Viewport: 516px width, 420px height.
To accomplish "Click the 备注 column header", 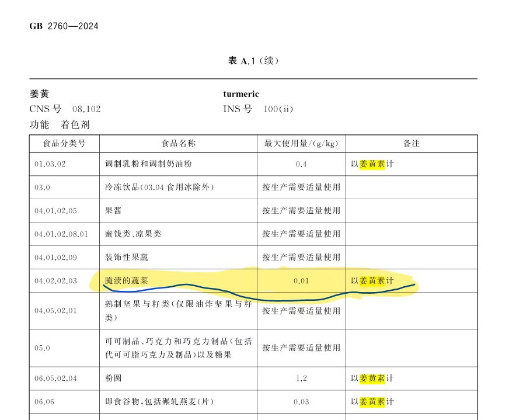I will [411, 144].
